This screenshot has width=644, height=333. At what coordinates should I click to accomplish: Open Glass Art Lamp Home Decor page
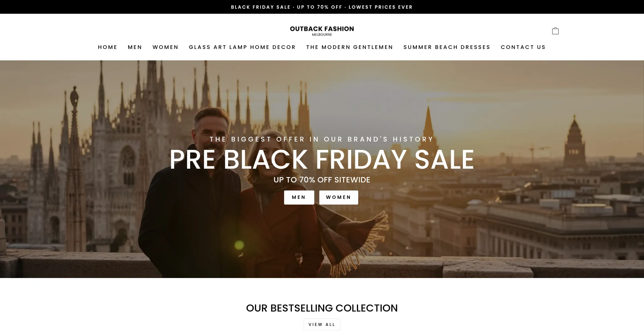pos(242,47)
